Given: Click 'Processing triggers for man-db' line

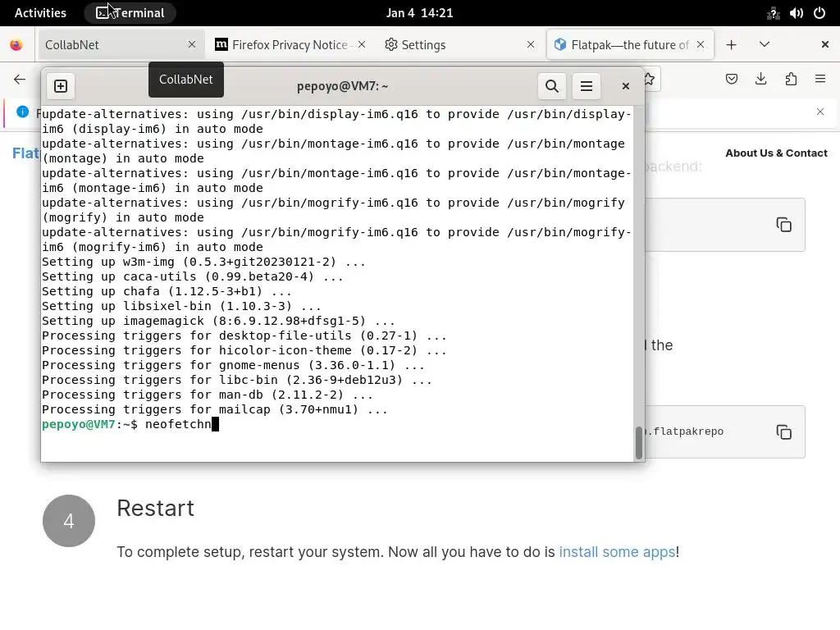Looking at the screenshot, I should [x=208, y=395].
